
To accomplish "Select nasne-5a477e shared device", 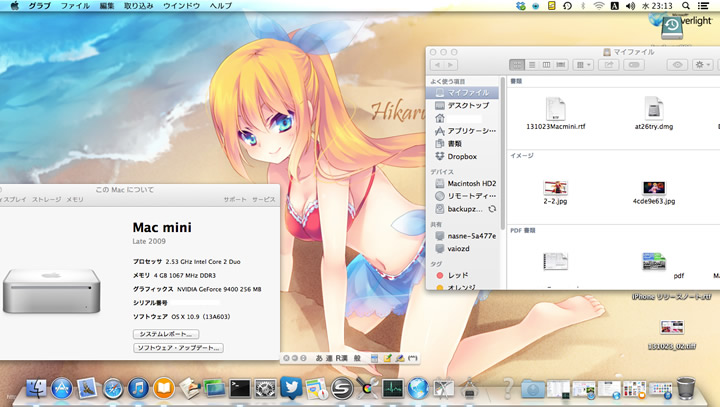I will click(462, 236).
